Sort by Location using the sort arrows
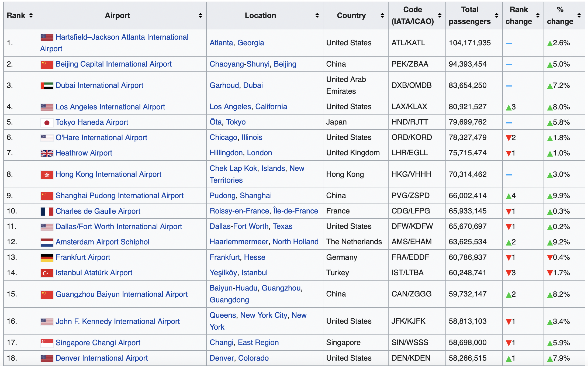 317,16
